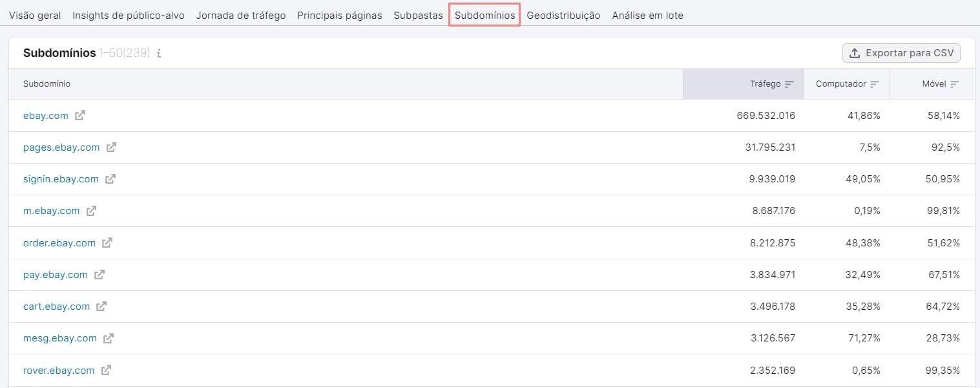This screenshot has height=388, width=980.
Task: Open the pages.ebay.com link
Action: (x=61, y=147)
